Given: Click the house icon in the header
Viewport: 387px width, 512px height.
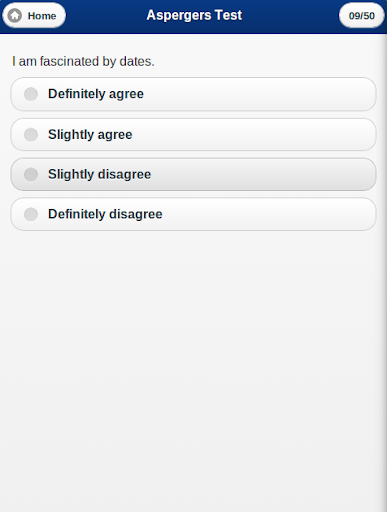Looking at the screenshot, I should click(15, 15).
